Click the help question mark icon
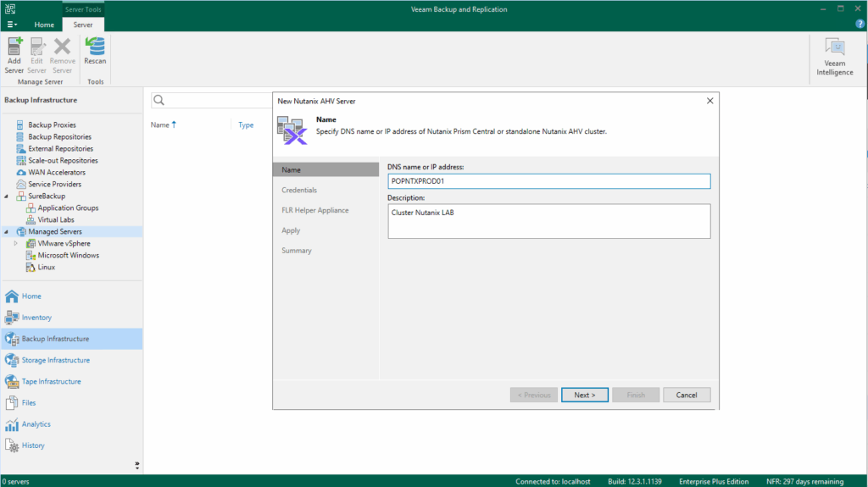This screenshot has width=868, height=487. (860, 24)
